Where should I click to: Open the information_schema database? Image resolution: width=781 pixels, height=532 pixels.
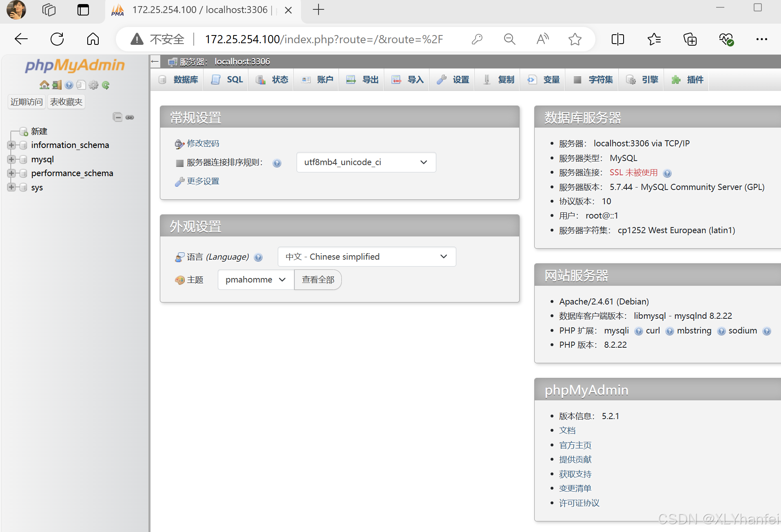pos(70,145)
